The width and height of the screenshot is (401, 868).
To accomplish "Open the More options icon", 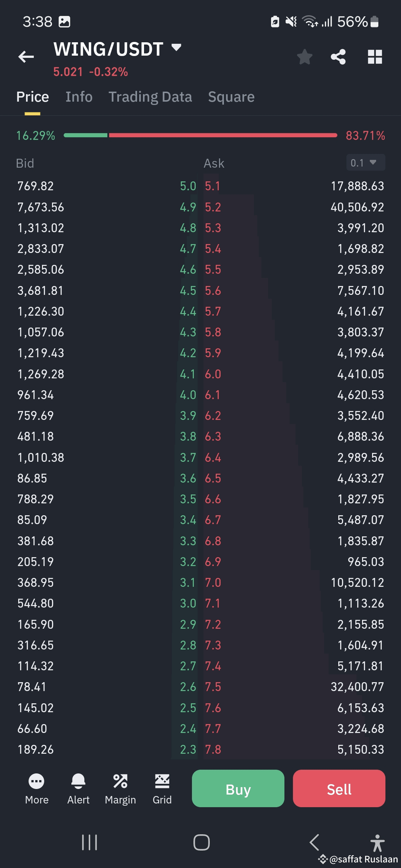I will 36,781.
